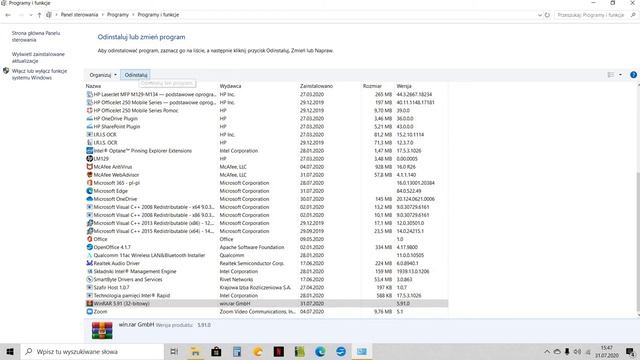
Task: Open the Windows Start menu
Action: point(10,351)
